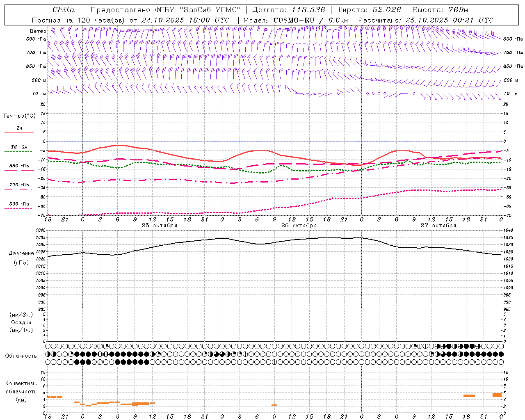Click the "Рассчитано: 25.10.2025 00:21 UTC" text

tap(426, 20)
